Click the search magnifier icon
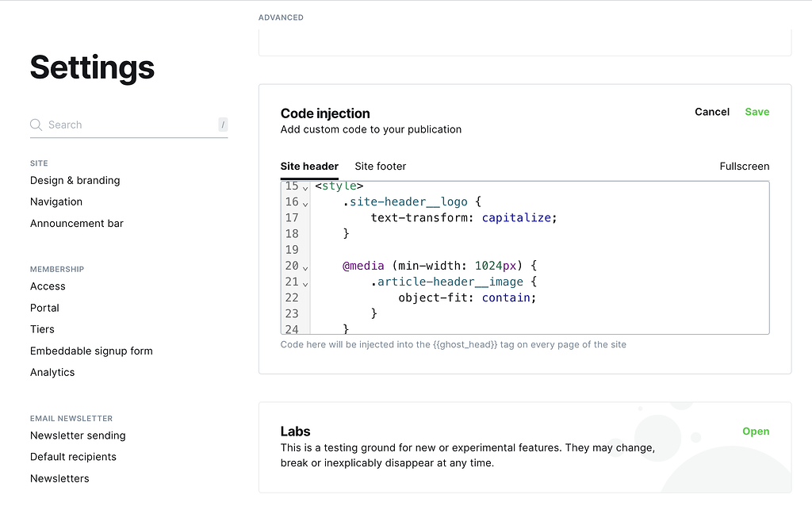Image resolution: width=812 pixels, height=514 pixels. [x=36, y=125]
